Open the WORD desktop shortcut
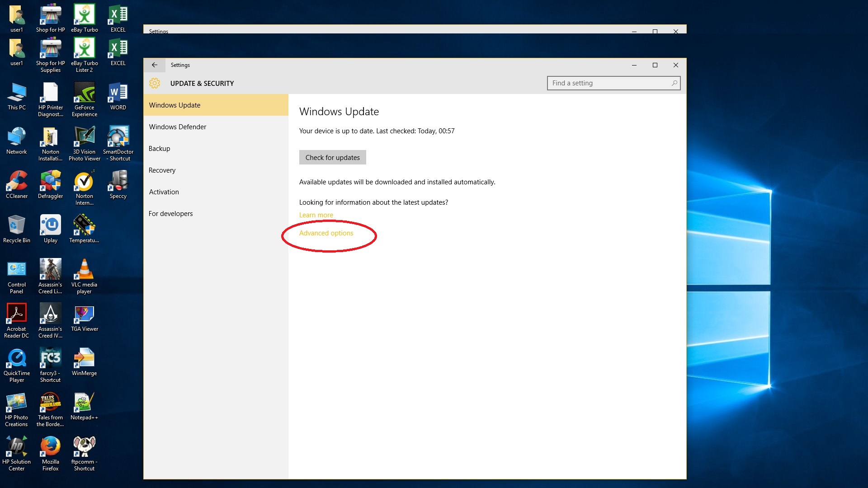This screenshot has width=868, height=488. coord(118,96)
